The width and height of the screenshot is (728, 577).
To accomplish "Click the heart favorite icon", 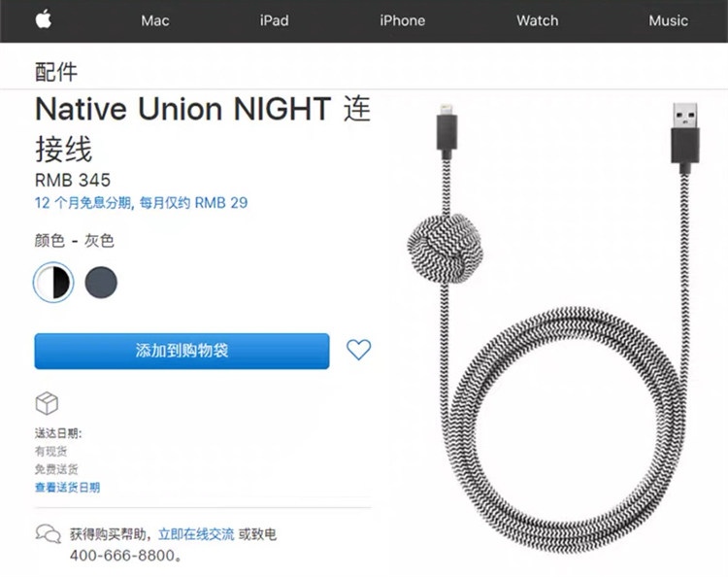I will (358, 350).
